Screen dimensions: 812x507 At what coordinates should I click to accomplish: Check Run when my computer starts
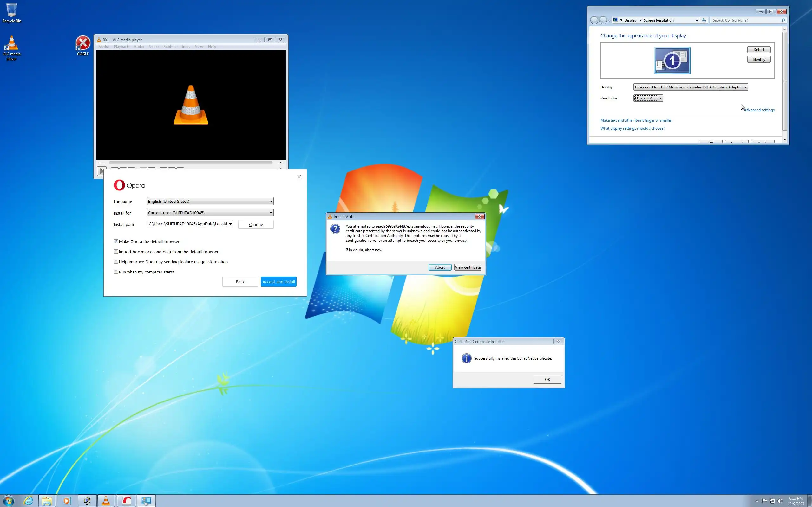tap(116, 272)
